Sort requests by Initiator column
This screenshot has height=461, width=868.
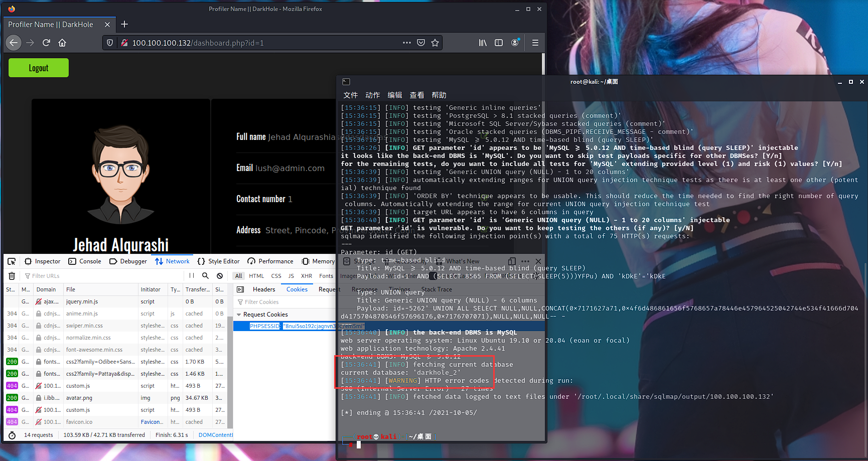click(x=153, y=289)
